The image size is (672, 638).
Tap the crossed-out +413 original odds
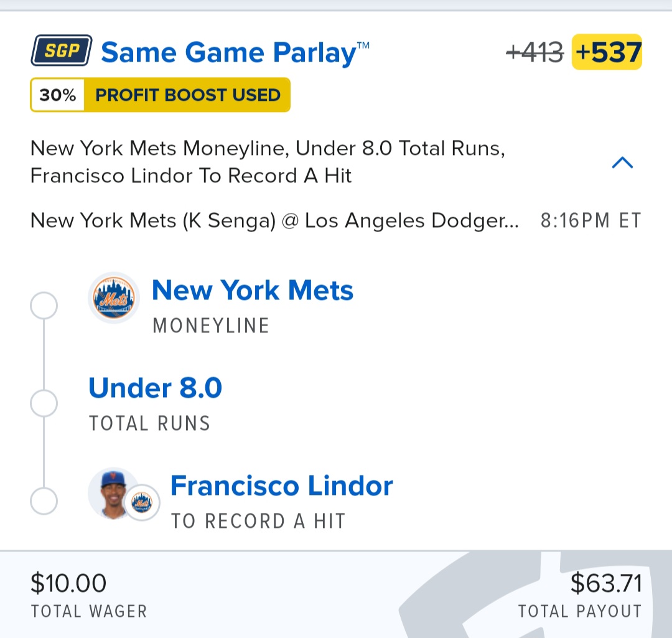click(534, 53)
